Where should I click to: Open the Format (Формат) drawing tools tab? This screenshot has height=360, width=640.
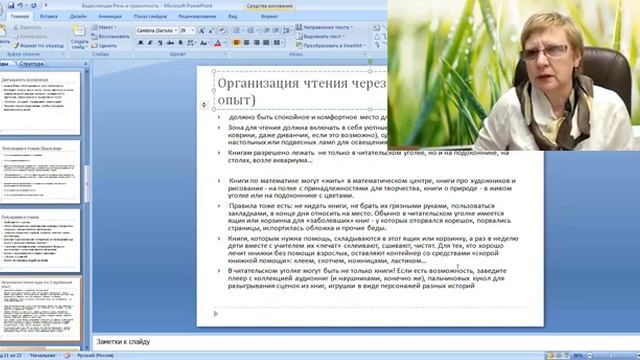(x=269, y=16)
